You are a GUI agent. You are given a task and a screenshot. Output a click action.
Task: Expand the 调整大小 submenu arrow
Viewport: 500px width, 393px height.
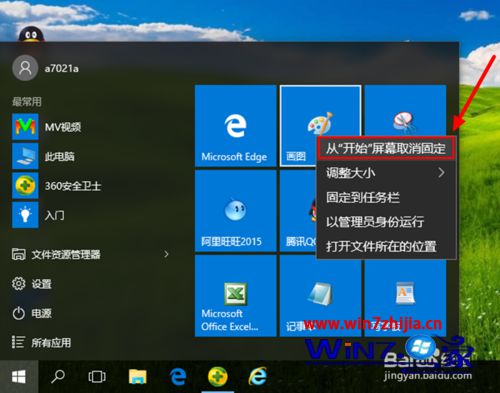tap(441, 173)
